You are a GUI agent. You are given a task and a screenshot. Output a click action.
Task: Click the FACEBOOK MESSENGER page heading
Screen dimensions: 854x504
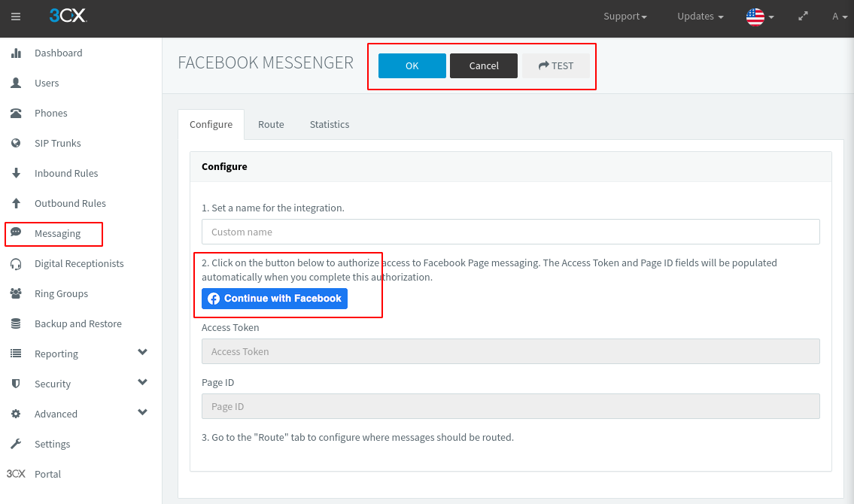point(266,62)
